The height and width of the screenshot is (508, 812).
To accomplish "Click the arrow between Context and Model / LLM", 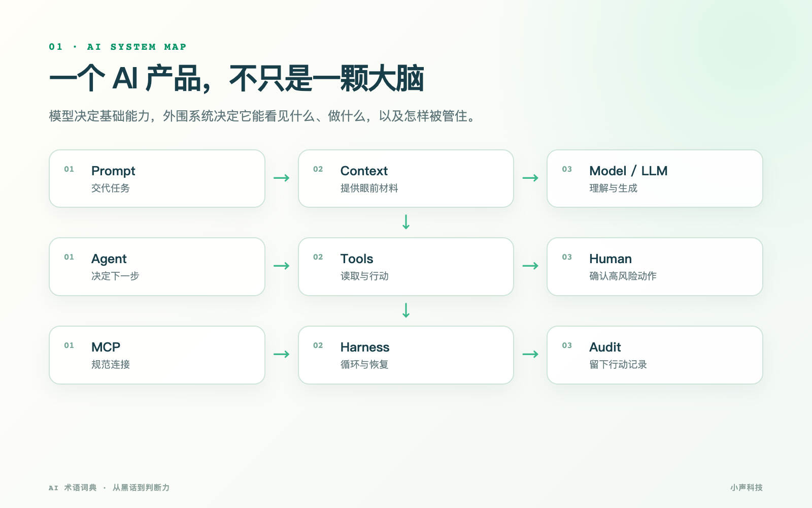I will coord(530,178).
